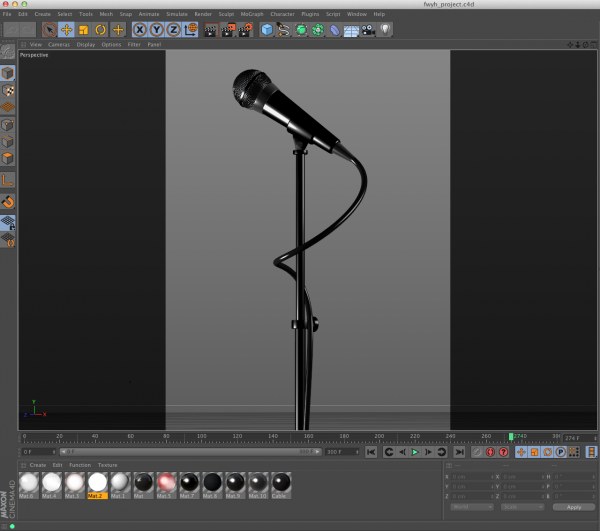Viewport: 600px width, 531px height.
Task: Select the reddish Mat.5 material
Action: [x=166, y=485]
